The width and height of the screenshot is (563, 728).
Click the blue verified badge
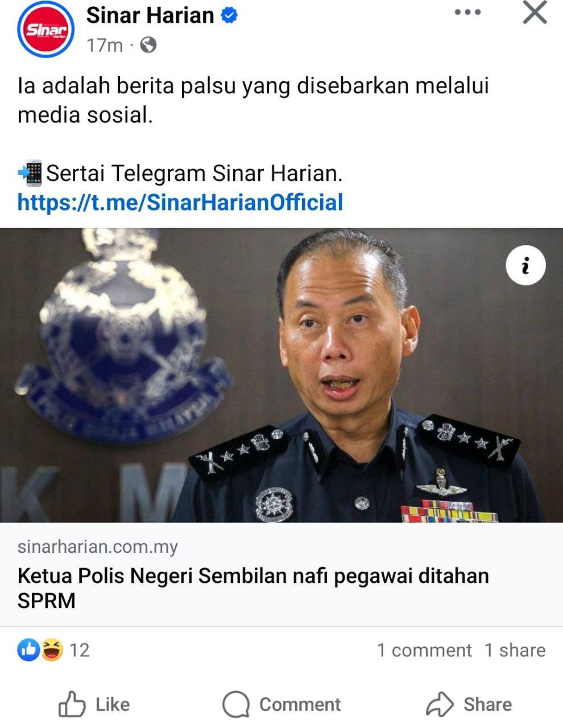click(x=229, y=16)
